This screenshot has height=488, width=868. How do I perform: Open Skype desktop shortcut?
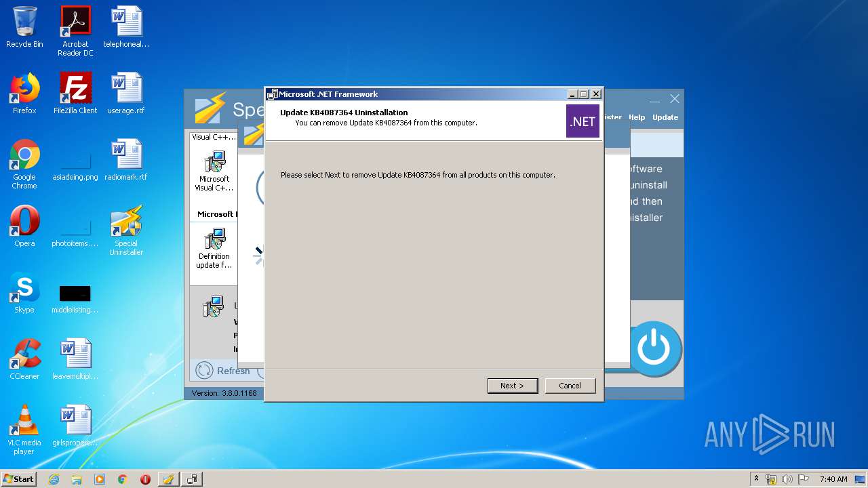(24, 293)
